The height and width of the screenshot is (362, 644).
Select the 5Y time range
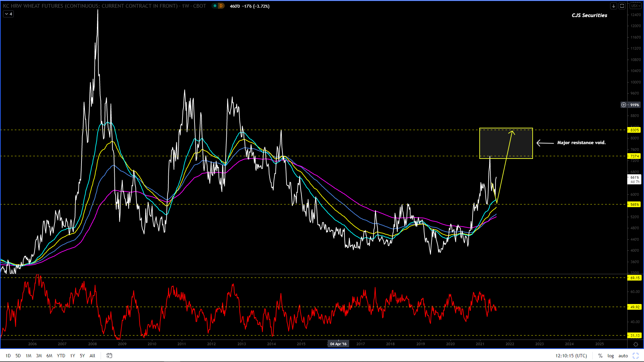(82, 356)
